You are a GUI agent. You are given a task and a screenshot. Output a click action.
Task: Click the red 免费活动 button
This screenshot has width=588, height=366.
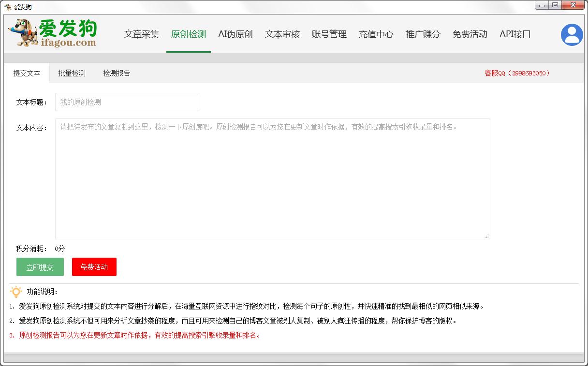pos(94,267)
